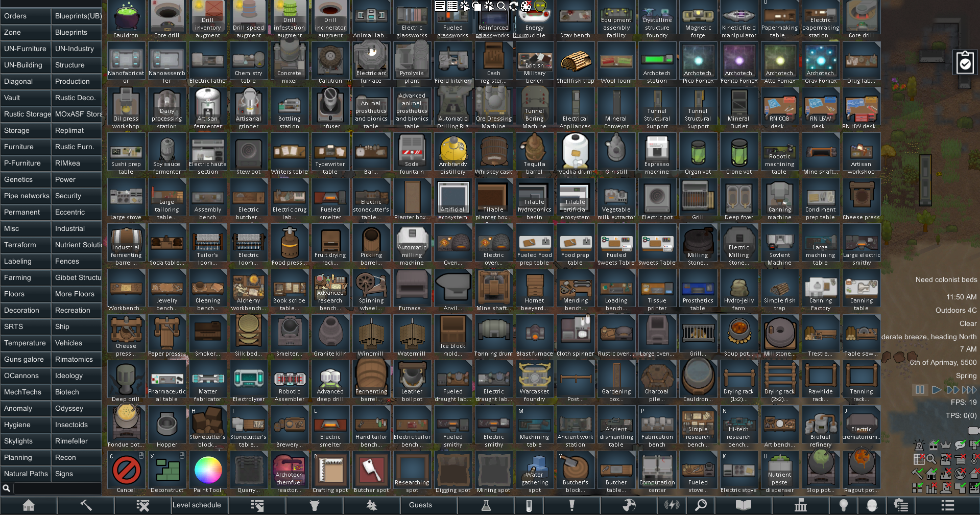Open the Need colonist beds alert
This screenshot has height=515, width=980.
pyautogui.click(x=946, y=279)
